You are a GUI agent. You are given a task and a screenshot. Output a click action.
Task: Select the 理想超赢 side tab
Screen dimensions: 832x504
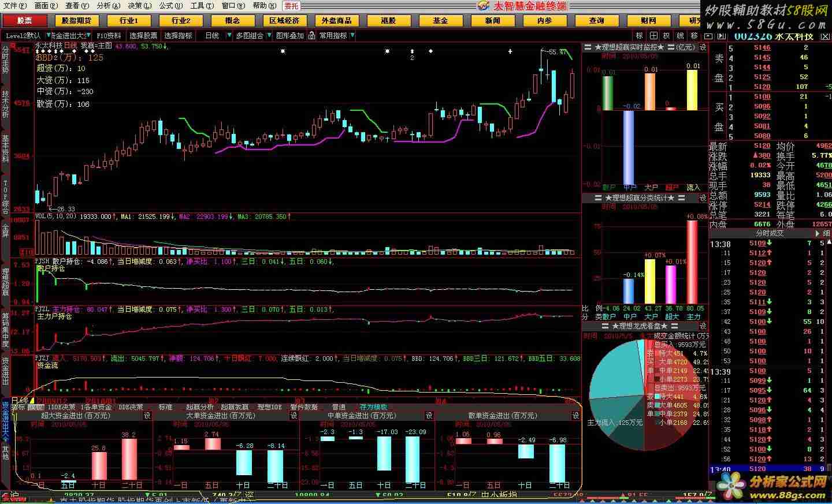click(5, 282)
